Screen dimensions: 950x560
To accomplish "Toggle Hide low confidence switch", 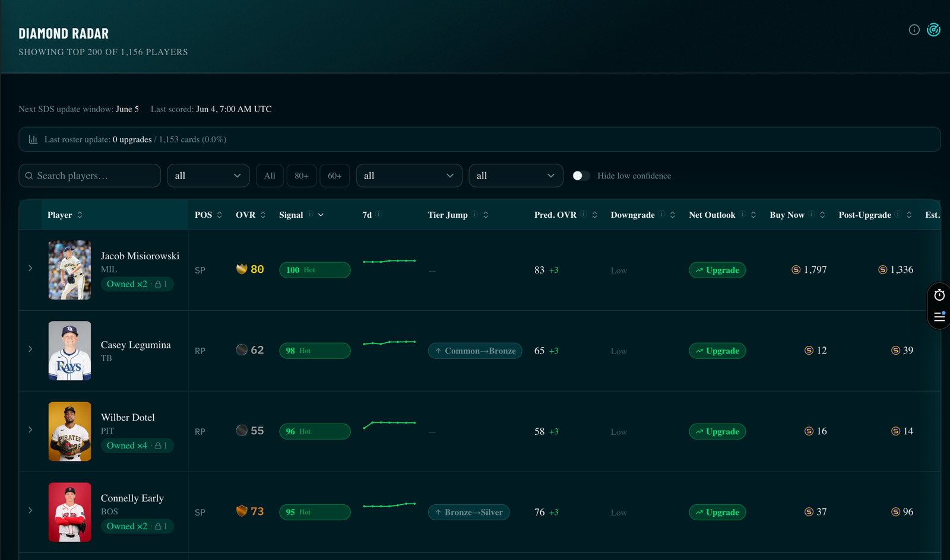I will [x=581, y=176].
